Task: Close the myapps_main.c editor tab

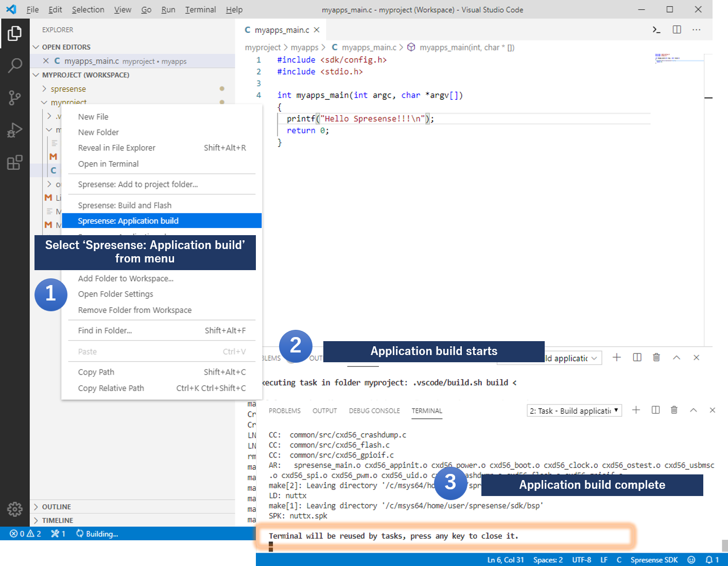Action: click(317, 30)
